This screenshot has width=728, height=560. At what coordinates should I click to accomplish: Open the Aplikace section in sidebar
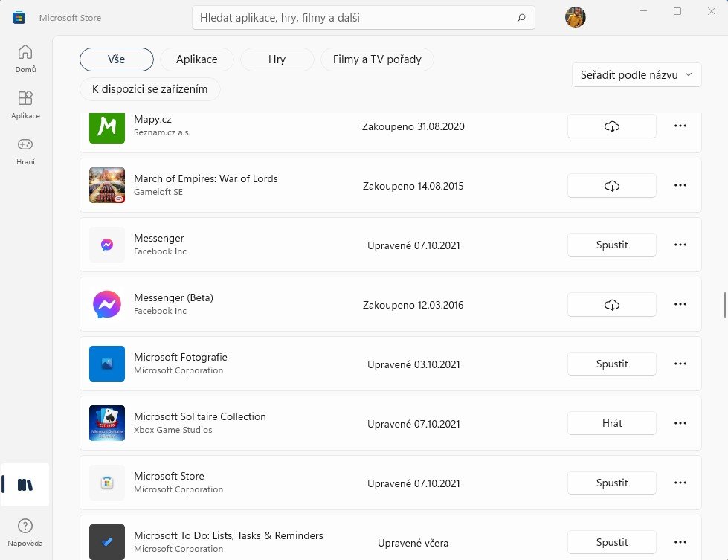[25, 104]
